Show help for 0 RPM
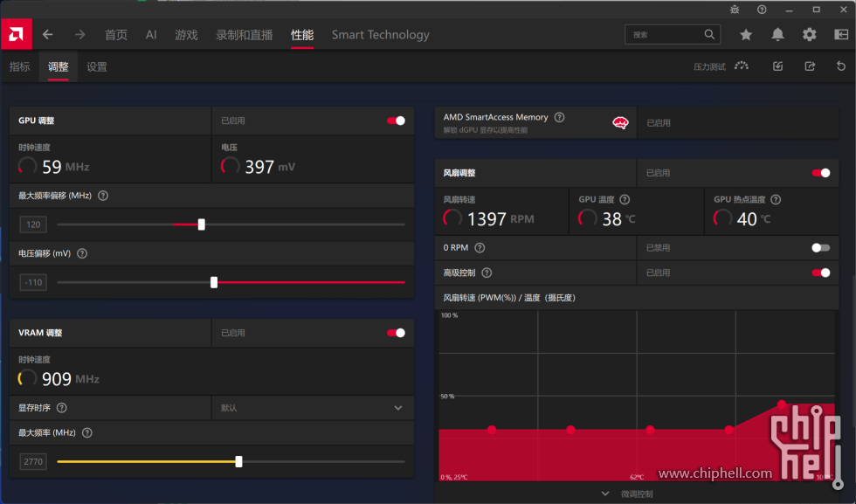Image resolution: width=856 pixels, height=504 pixels. pos(480,247)
